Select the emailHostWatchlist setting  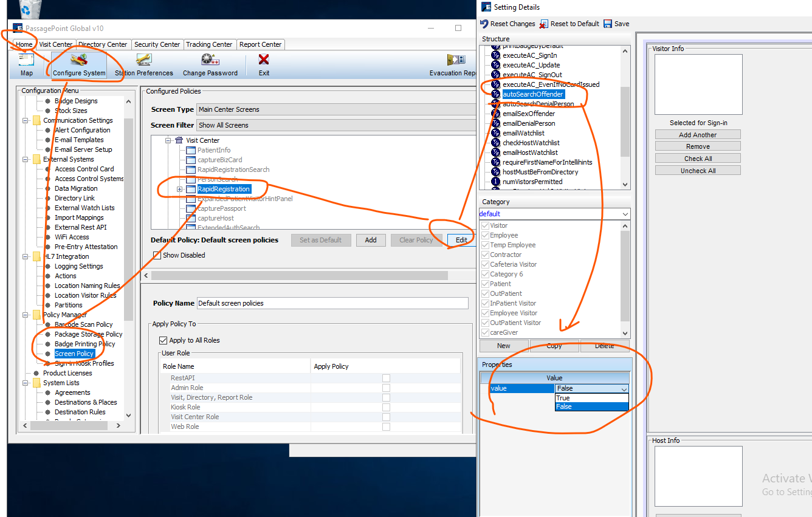pyautogui.click(x=530, y=152)
